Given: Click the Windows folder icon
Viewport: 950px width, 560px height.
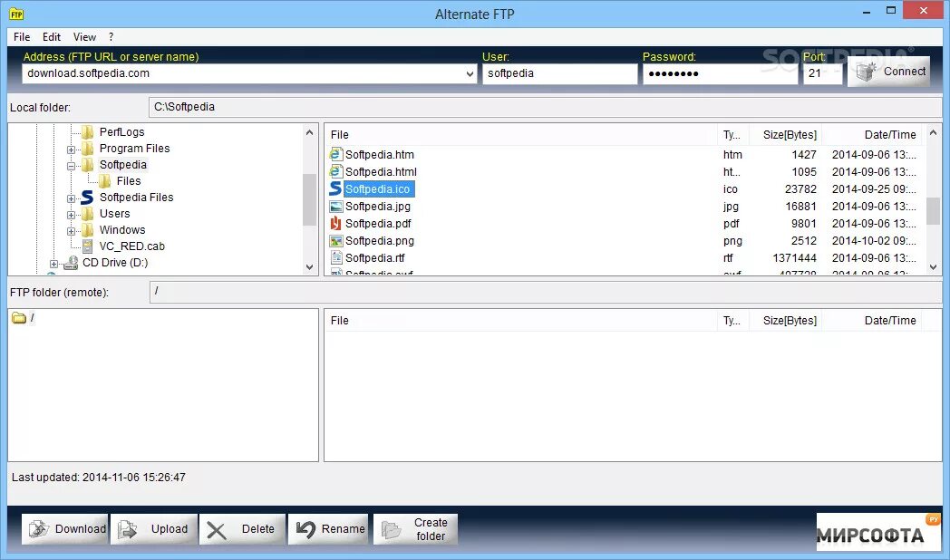Looking at the screenshot, I should pos(88,230).
